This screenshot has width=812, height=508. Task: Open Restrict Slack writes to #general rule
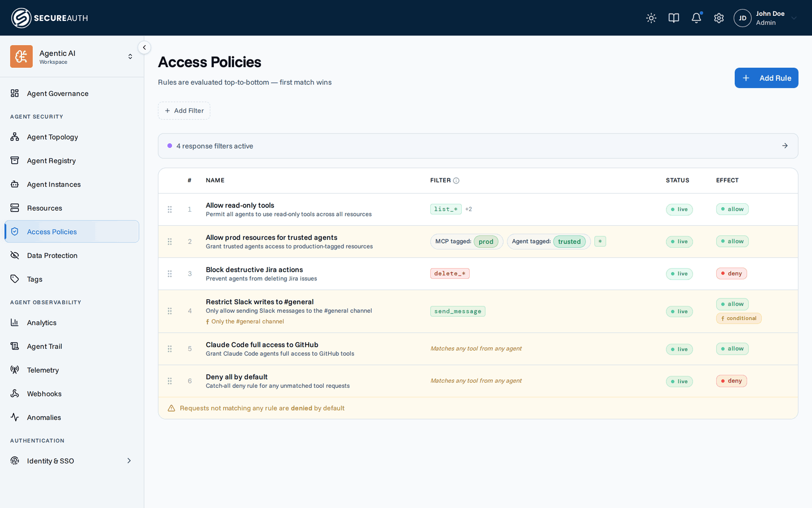259,302
